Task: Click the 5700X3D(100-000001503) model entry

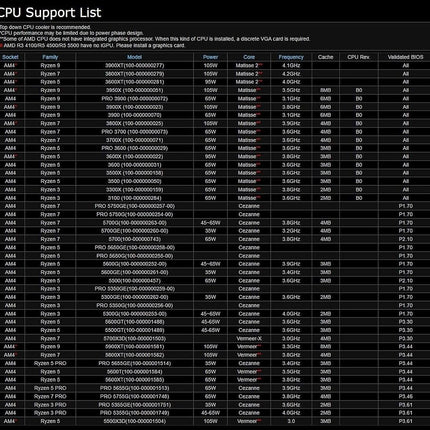Action: [x=134, y=338]
